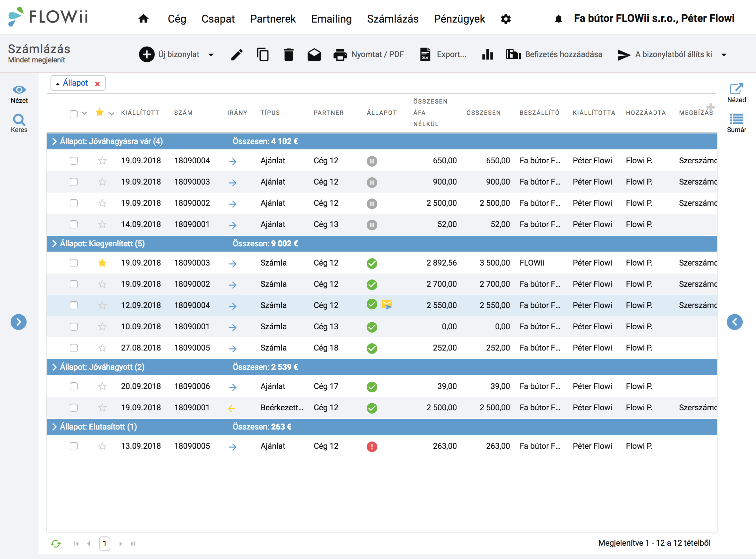Open the Nézet eye icon in left sidebar

click(19, 90)
